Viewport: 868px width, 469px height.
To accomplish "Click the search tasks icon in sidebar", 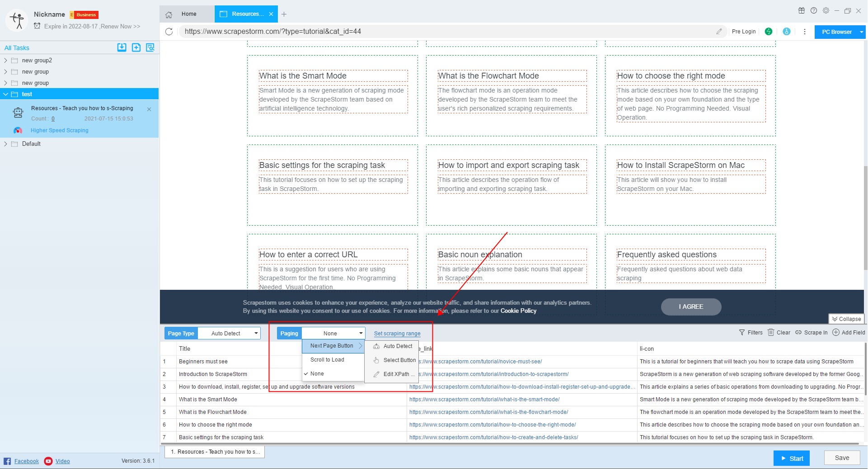I will pos(150,47).
